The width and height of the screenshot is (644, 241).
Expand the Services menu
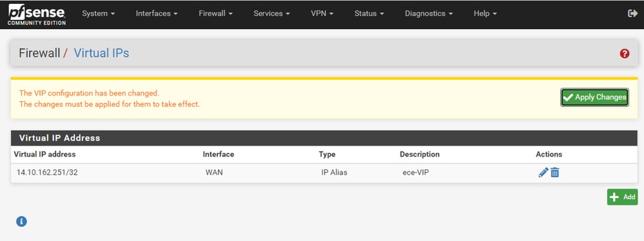tap(271, 14)
